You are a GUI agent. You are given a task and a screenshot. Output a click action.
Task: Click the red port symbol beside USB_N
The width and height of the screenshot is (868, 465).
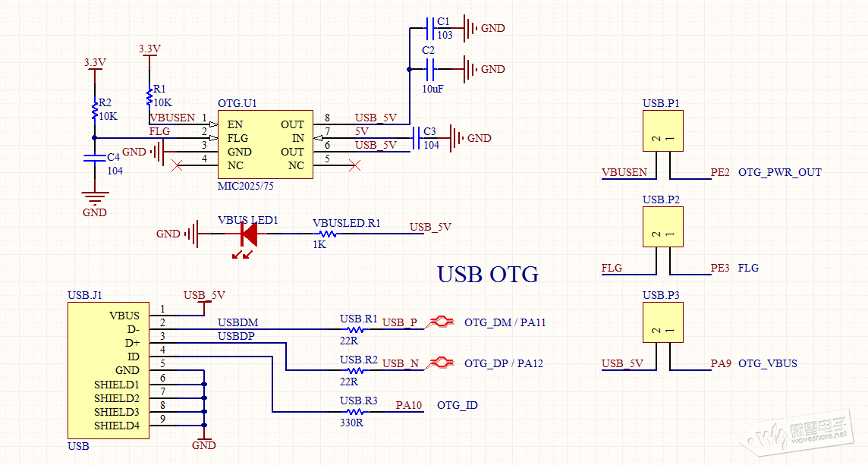click(441, 363)
